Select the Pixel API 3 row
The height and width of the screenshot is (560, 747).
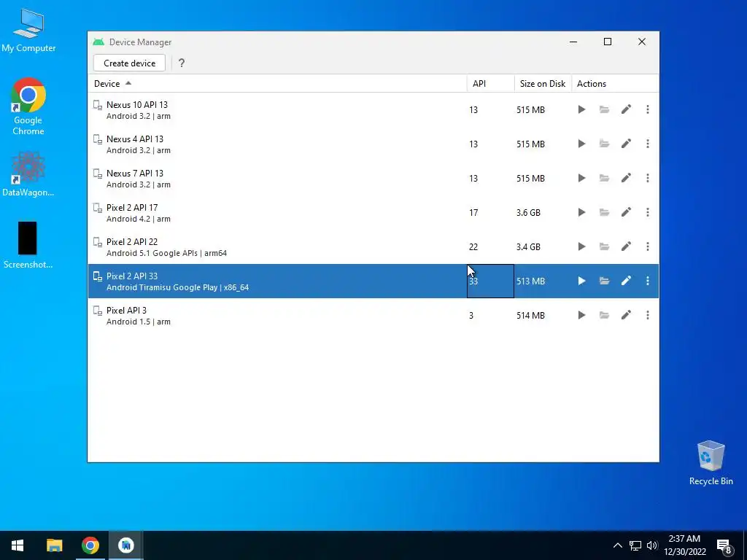[x=373, y=315]
